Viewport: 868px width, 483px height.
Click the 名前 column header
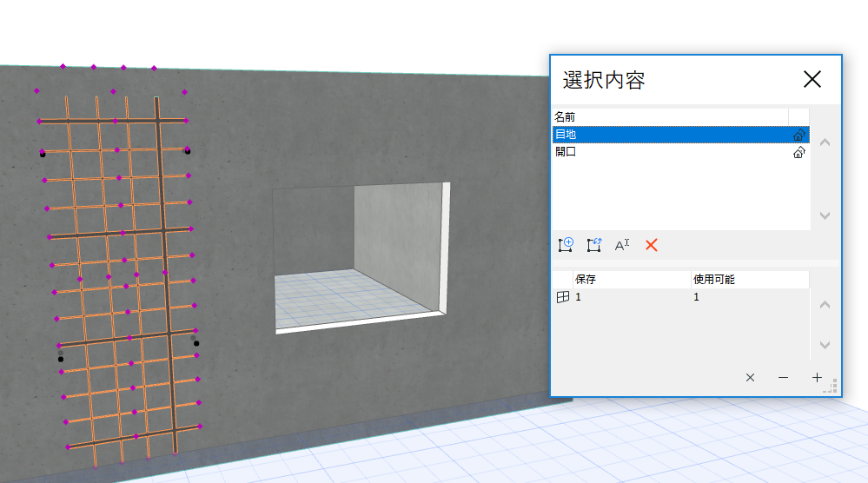coord(671,116)
